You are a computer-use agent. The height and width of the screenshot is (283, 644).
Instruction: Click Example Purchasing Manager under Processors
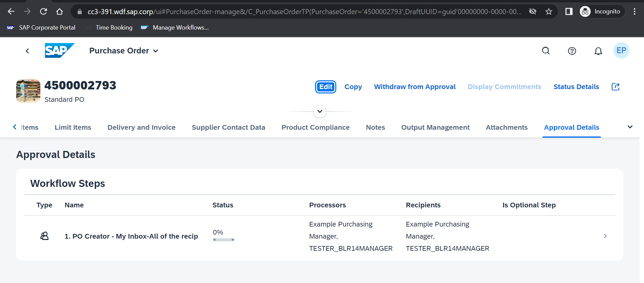point(341,230)
